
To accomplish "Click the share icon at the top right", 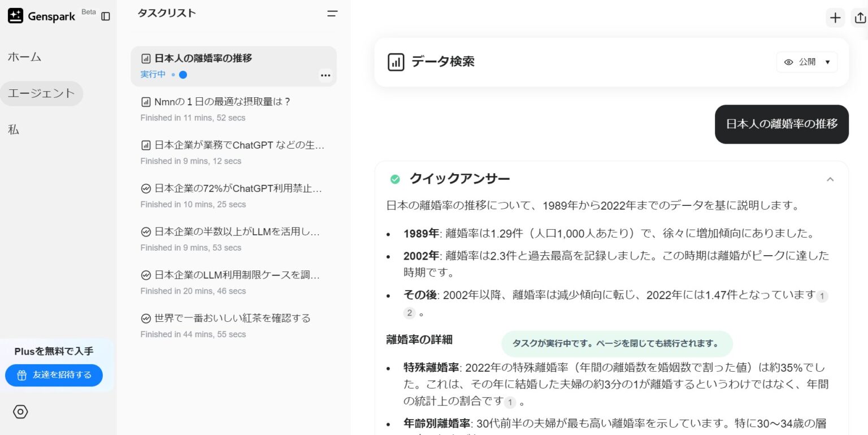I will 860,18.
